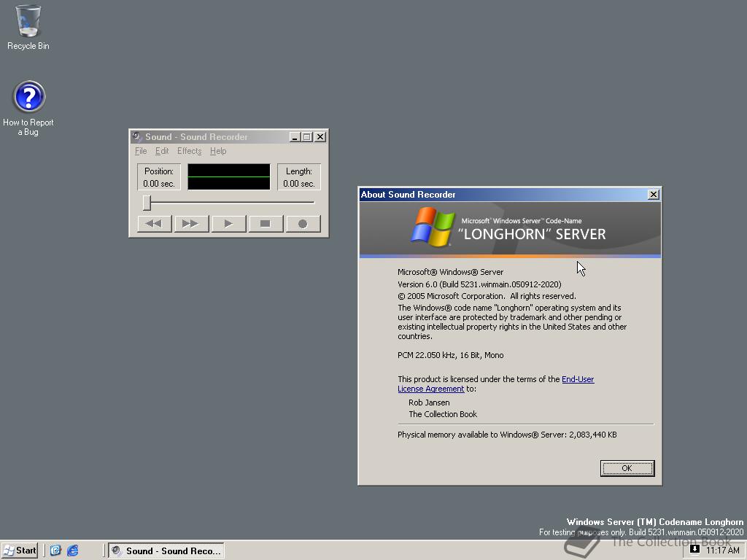747x560 pixels.
Task: Close the About Sound Recorder dialog
Action: (654, 194)
